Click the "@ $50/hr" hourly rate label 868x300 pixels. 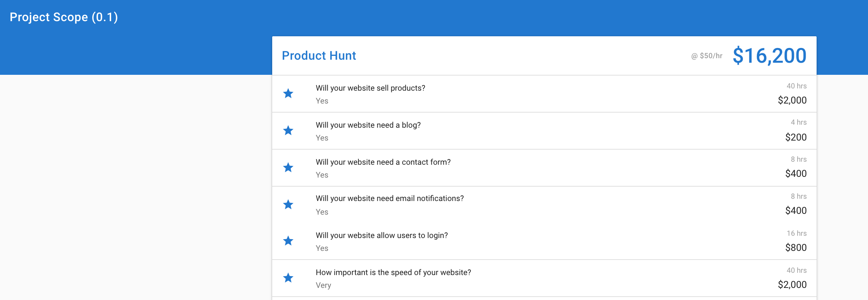coord(707,56)
